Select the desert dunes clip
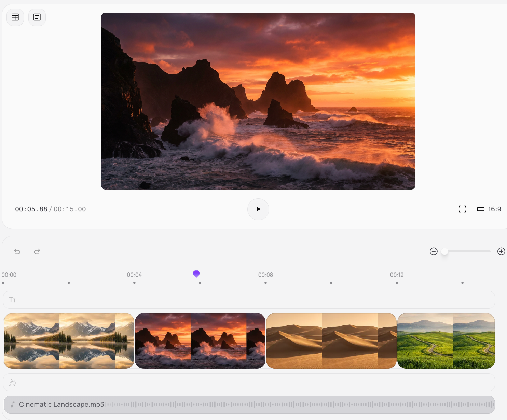This screenshot has height=420, width=507. point(331,341)
